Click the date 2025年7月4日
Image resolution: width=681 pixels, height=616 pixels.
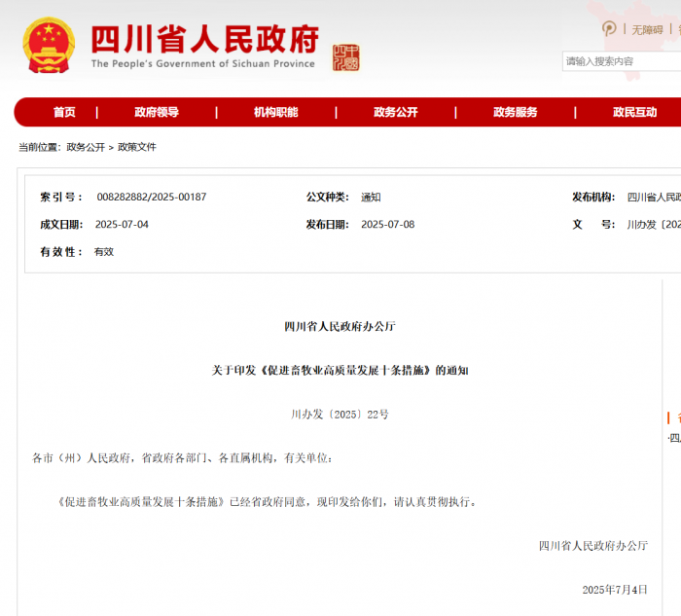615,590
